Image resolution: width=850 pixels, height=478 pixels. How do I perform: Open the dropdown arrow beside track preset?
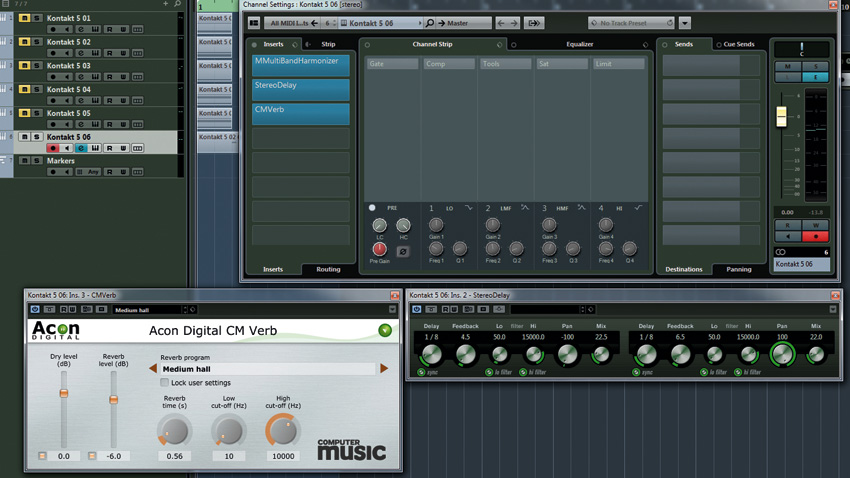click(x=685, y=23)
